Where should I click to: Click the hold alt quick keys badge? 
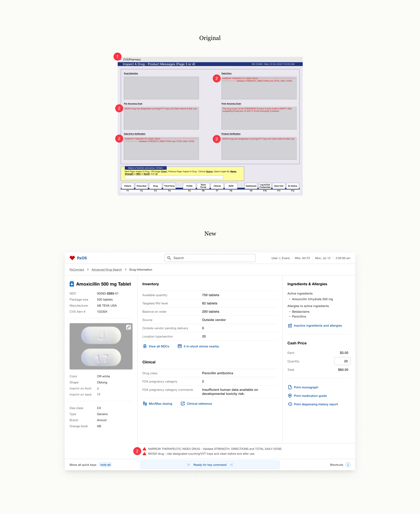click(x=105, y=465)
